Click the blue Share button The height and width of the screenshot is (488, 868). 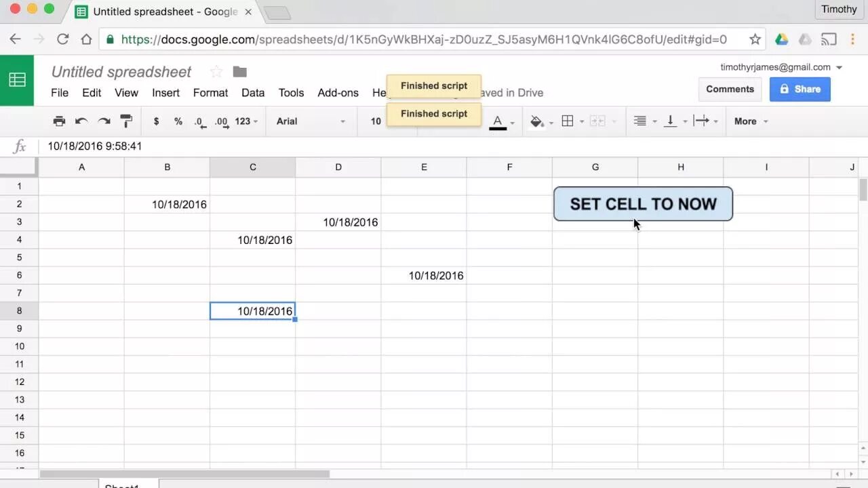tap(800, 89)
